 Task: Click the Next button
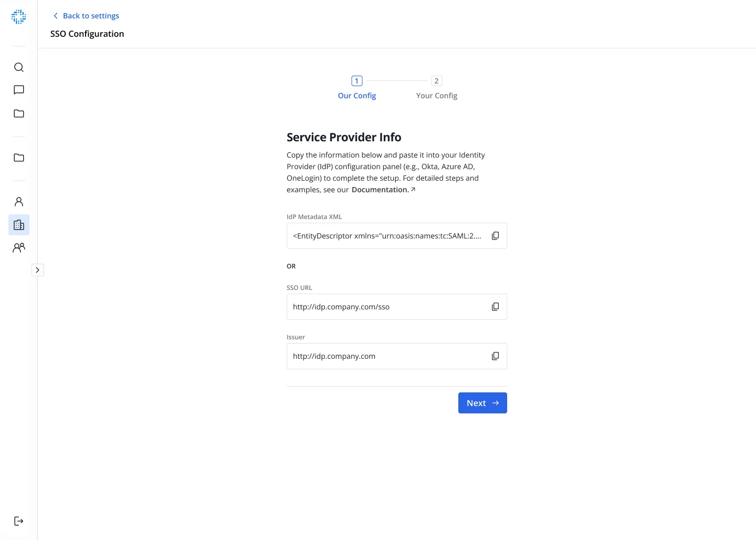[x=482, y=403]
